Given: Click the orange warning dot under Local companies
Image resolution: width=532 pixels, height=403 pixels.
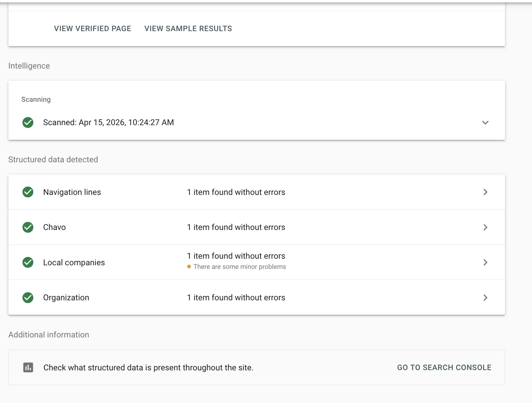Looking at the screenshot, I should (189, 267).
